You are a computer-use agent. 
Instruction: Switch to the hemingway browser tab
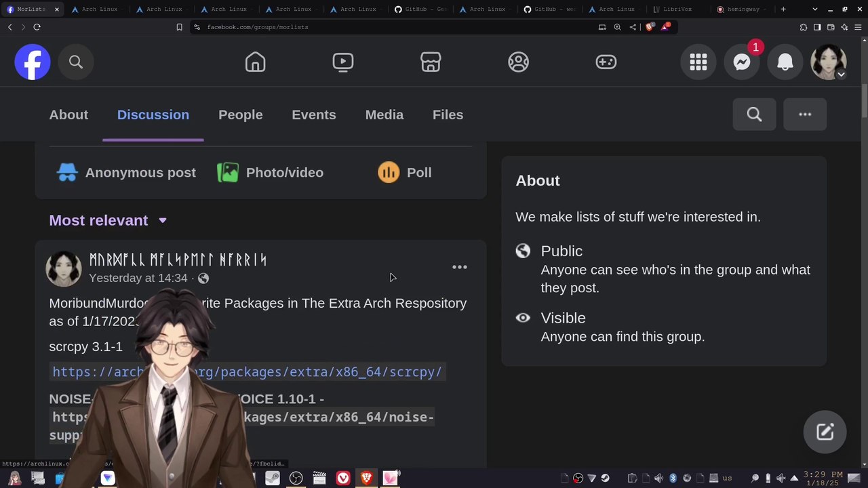pyautogui.click(x=741, y=9)
